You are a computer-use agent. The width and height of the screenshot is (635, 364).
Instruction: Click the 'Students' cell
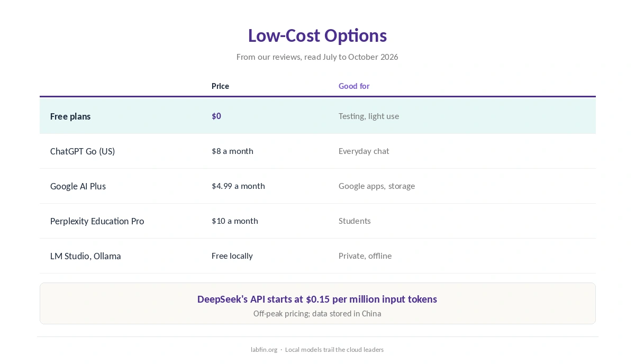pos(355,221)
